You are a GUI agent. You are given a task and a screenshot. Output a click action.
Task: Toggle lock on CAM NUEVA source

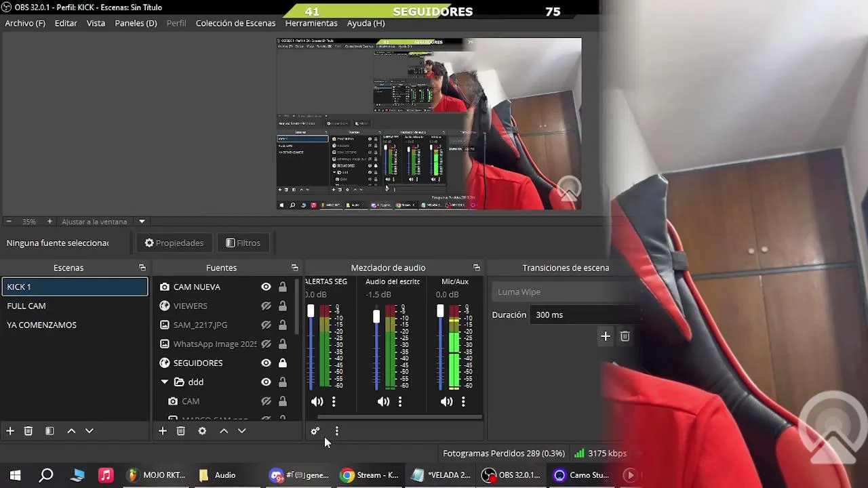point(282,287)
